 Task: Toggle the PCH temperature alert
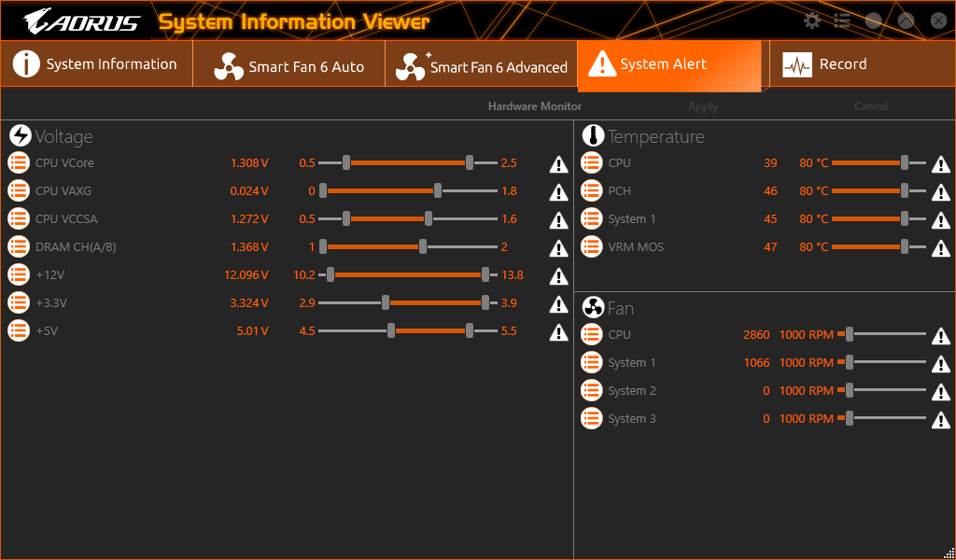941,192
